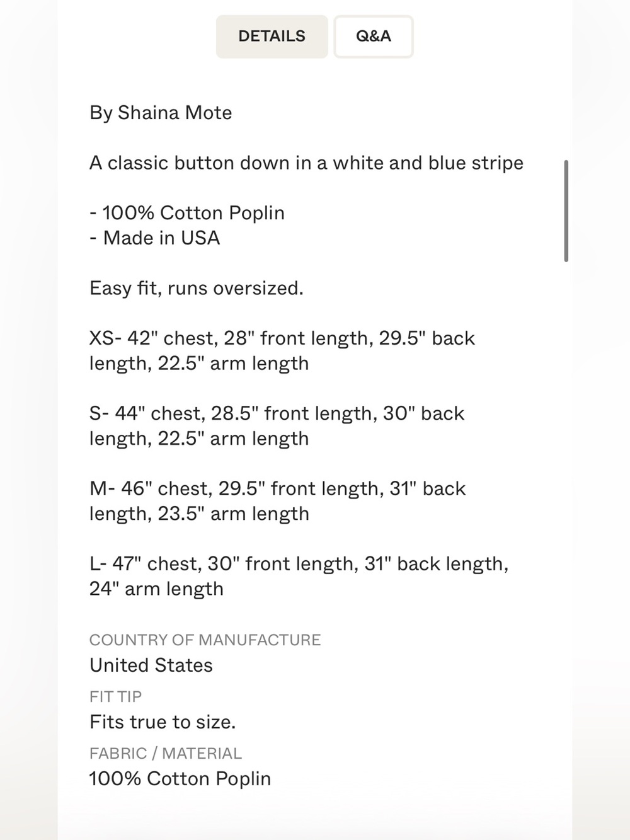Click the FIT TIP label
The image size is (630, 840).
click(116, 697)
